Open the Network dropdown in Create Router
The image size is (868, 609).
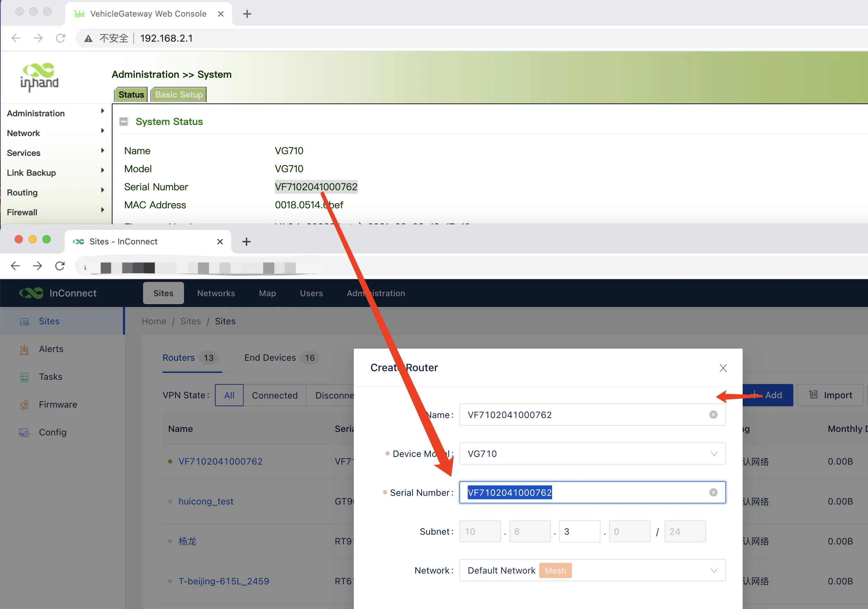click(592, 570)
